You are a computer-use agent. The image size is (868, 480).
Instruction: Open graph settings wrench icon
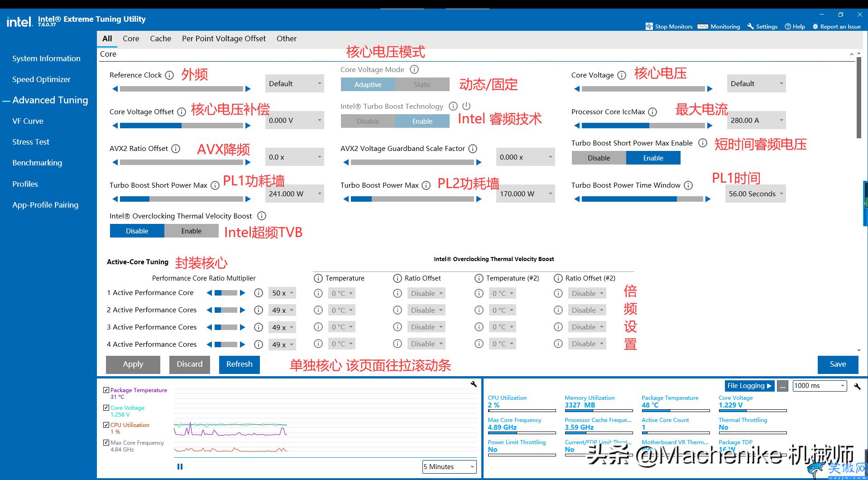(474, 384)
